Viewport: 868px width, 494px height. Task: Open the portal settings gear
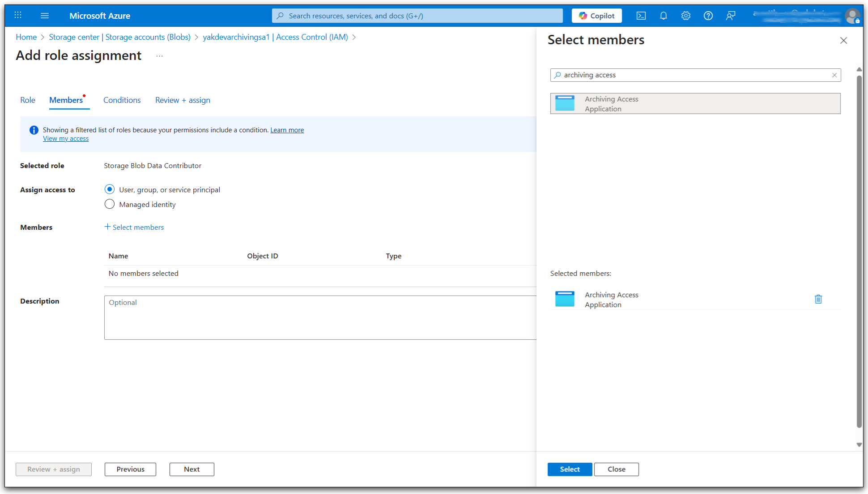click(x=685, y=16)
